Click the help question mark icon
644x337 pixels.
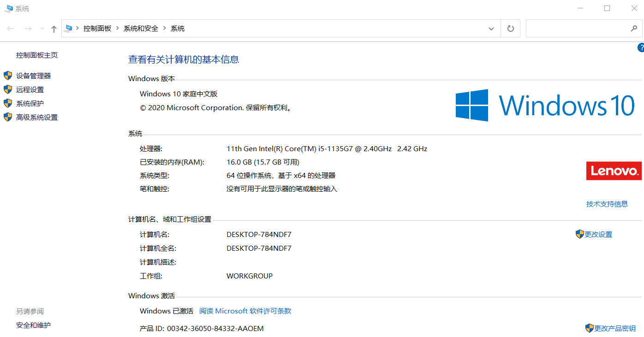coord(641,47)
